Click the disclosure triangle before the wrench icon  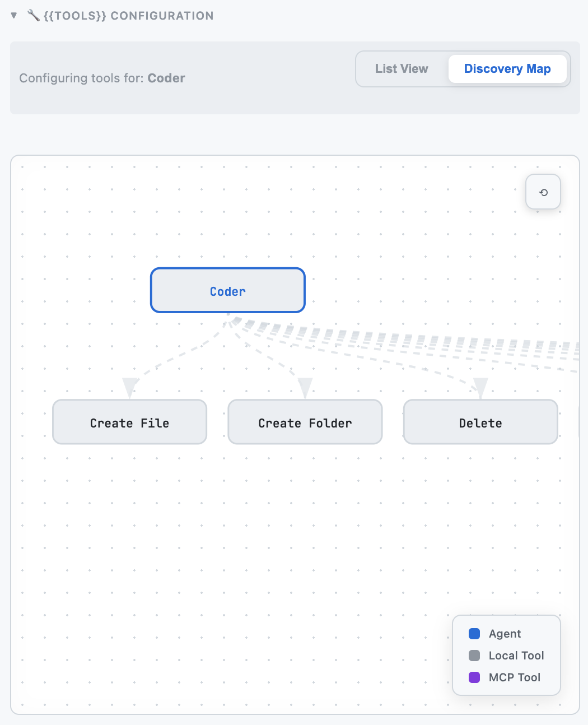click(x=13, y=15)
